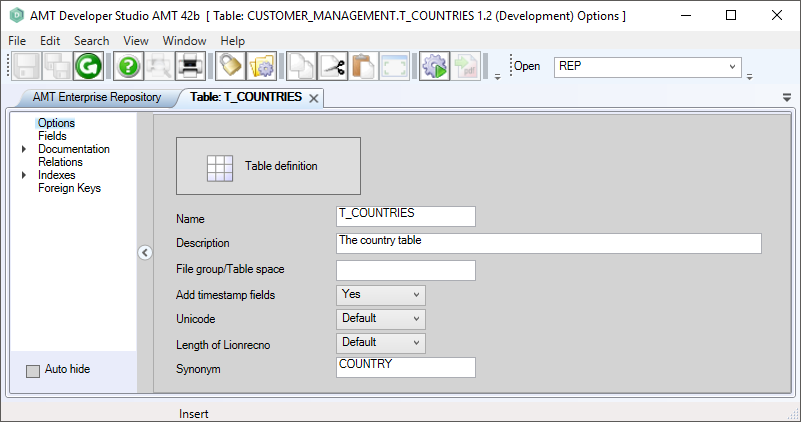Open Help with green question mark icon

click(x=128, y=66)
